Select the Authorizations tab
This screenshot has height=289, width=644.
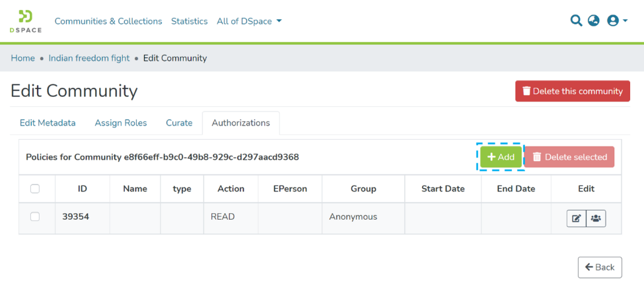[x=240, y=123]
